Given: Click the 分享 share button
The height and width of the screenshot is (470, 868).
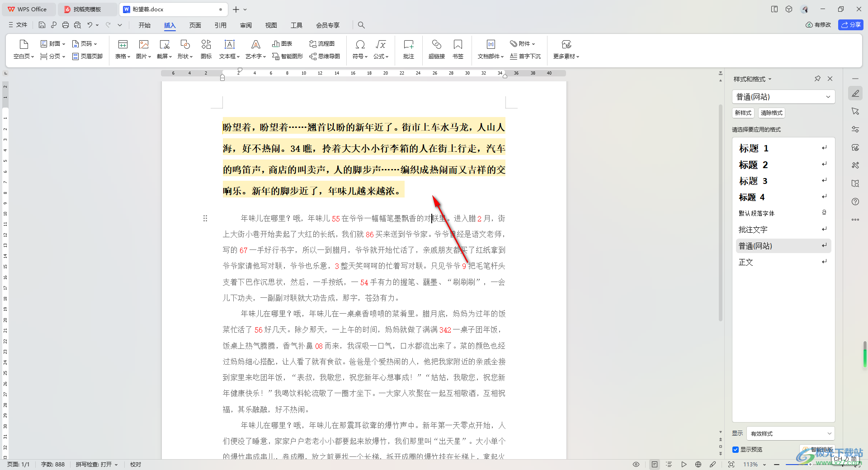Looking at the screenshot, I should pos(851,25).
